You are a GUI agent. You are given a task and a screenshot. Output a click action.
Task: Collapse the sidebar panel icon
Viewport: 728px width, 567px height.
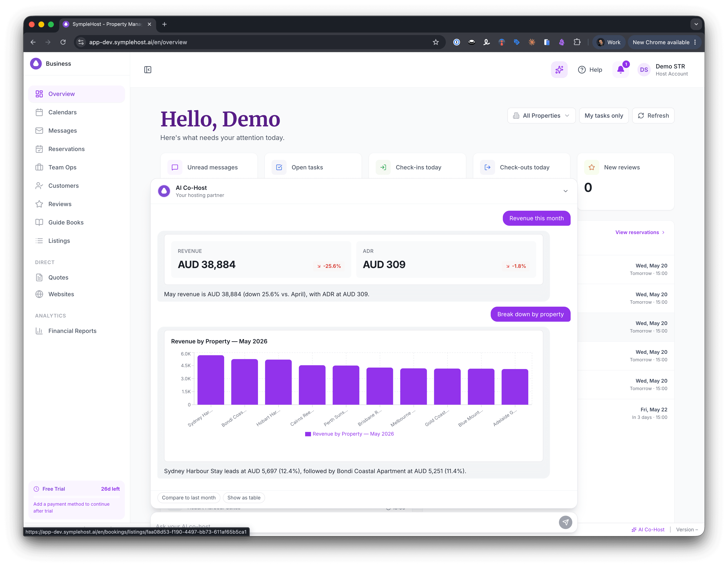(148, 70)
